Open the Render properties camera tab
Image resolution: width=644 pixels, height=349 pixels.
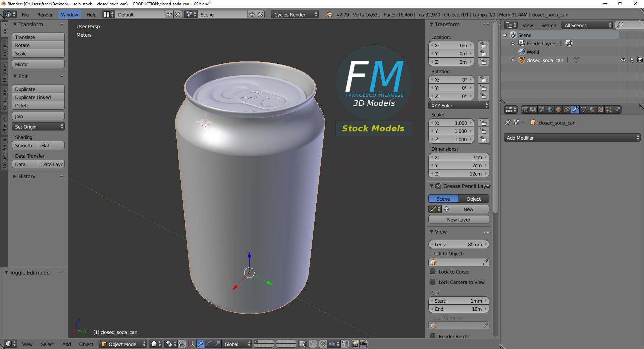[525, 109]
